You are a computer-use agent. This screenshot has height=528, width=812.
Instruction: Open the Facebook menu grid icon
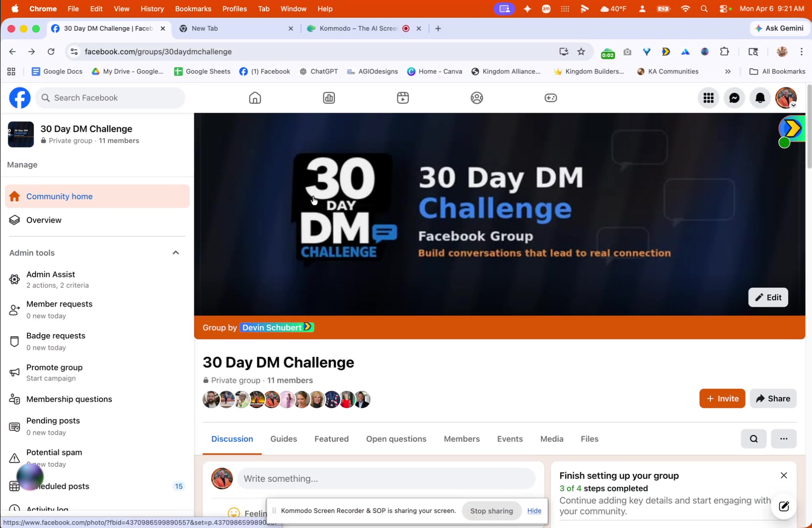tap(709, 98)
